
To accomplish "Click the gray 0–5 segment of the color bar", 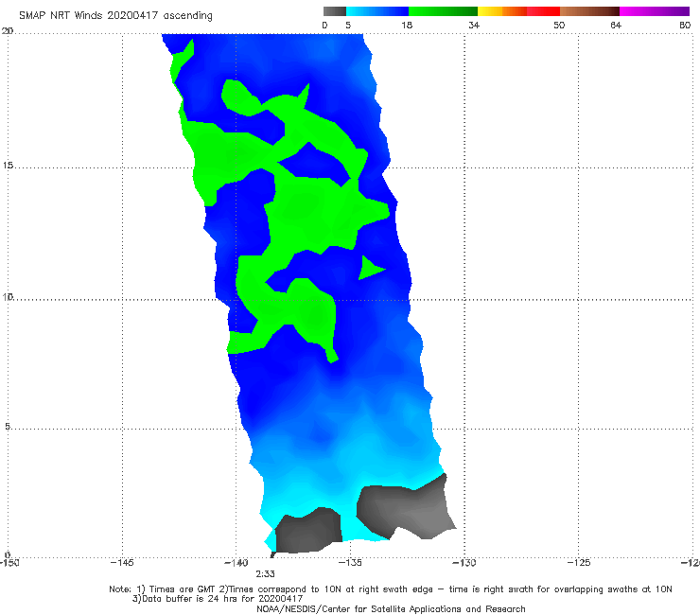I will click(335, 11).
